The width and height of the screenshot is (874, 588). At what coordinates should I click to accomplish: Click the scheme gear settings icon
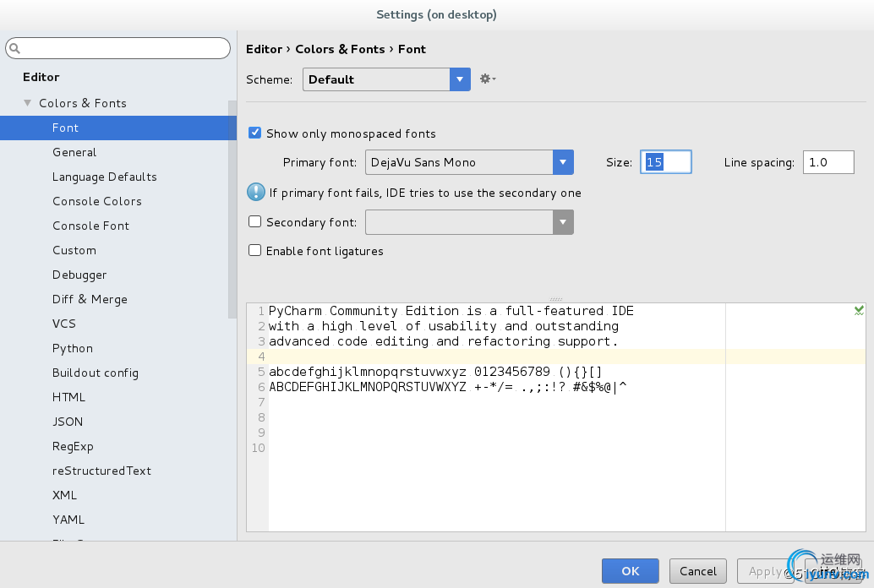click(486, 79)
